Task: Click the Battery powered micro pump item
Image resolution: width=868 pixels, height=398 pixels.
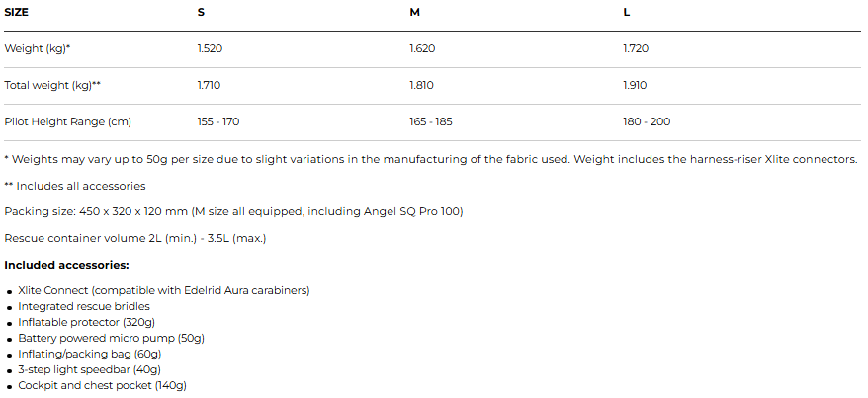Action: [111, 338]
